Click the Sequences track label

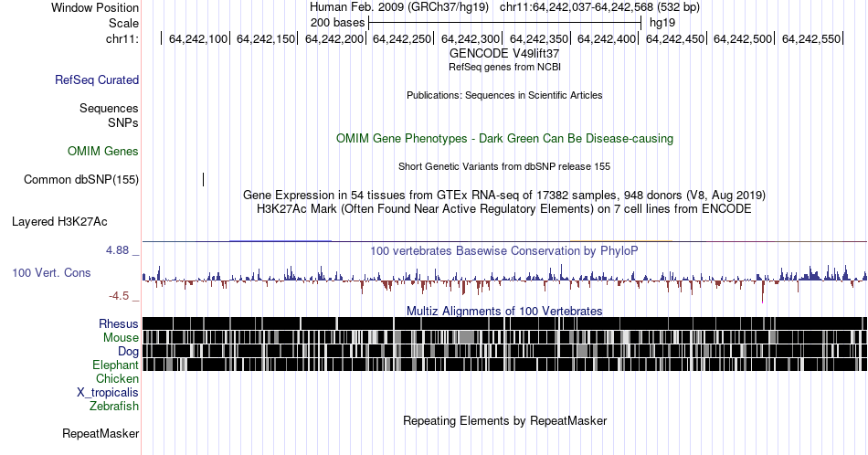[x=109, y=108]
